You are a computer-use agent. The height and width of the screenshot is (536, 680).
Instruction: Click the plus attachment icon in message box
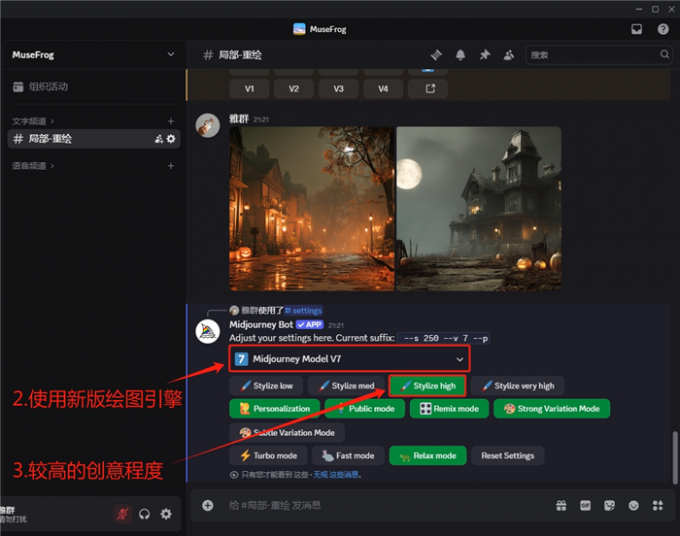[208, 505]
